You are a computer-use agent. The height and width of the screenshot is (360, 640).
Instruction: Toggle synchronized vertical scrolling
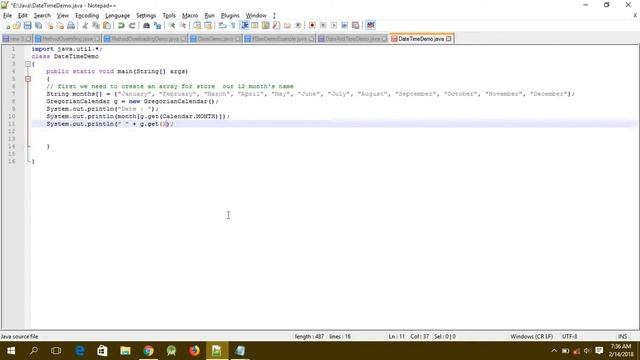coord(197,25)
